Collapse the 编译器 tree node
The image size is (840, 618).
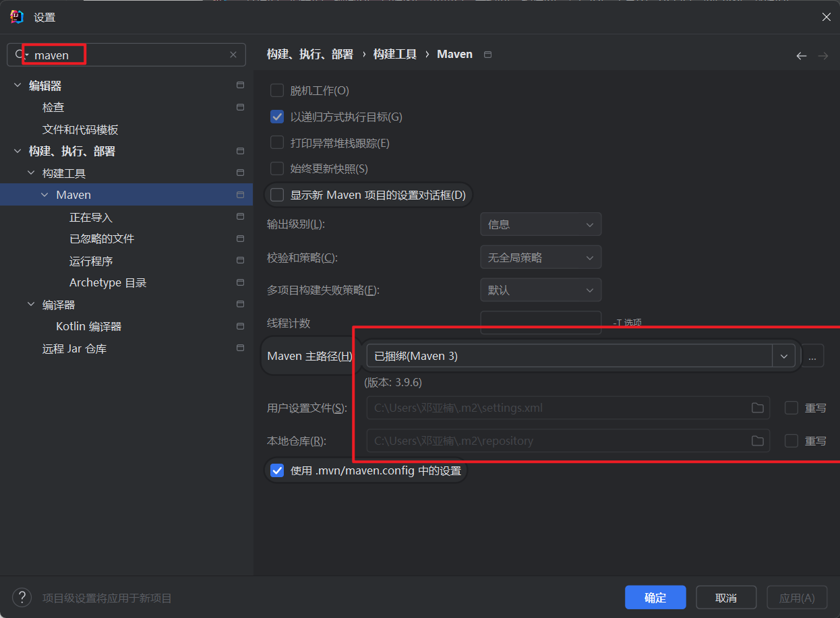(31, 305)
